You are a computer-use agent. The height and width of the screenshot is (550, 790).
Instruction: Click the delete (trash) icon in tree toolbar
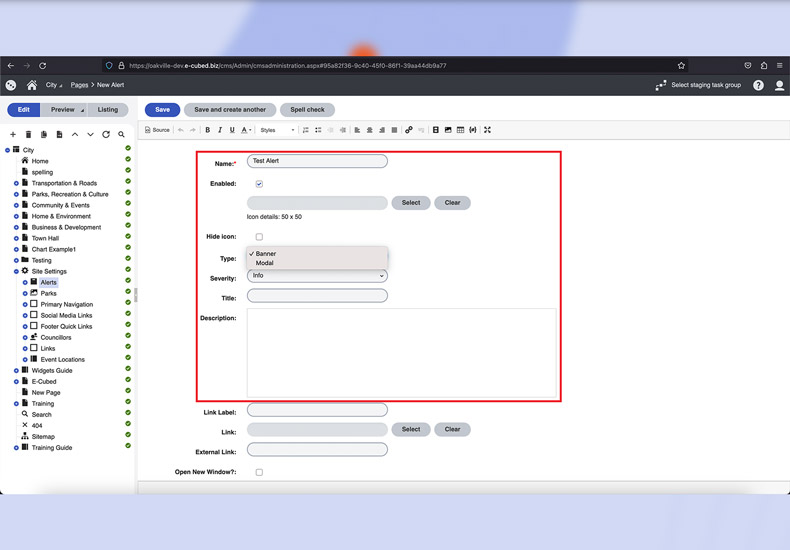[x=28, y=134]
